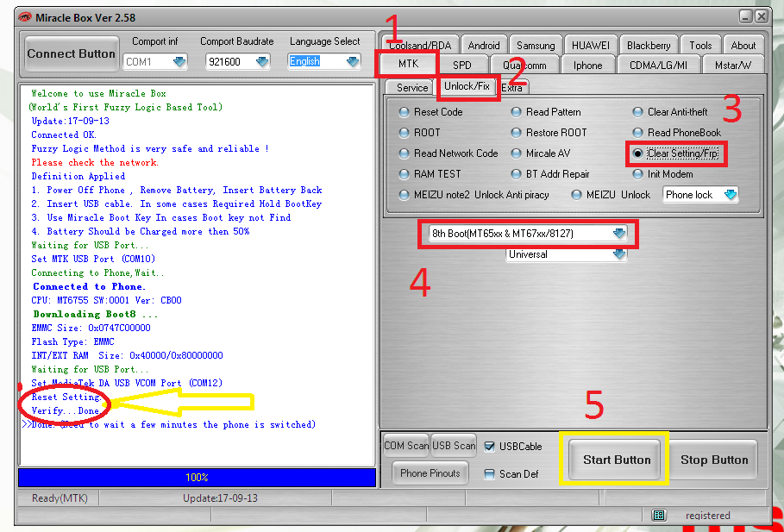Click the USB Scan button
The image size is (784, 532).
tap(454, 446)
